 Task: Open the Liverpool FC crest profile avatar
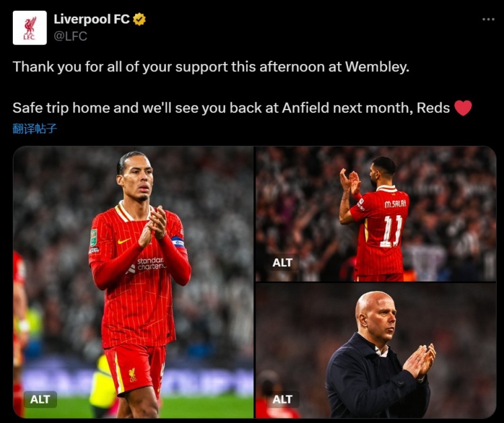tap(30, 28)
